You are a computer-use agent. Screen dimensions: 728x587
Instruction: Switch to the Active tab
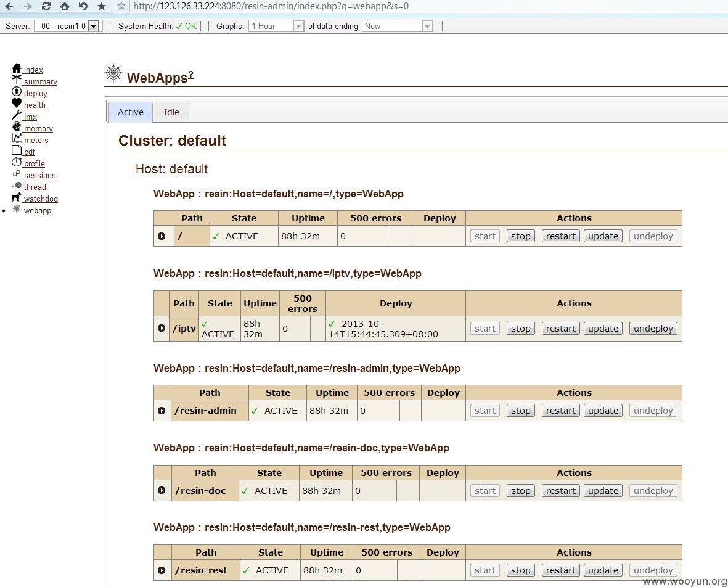[x=131, y=112]
